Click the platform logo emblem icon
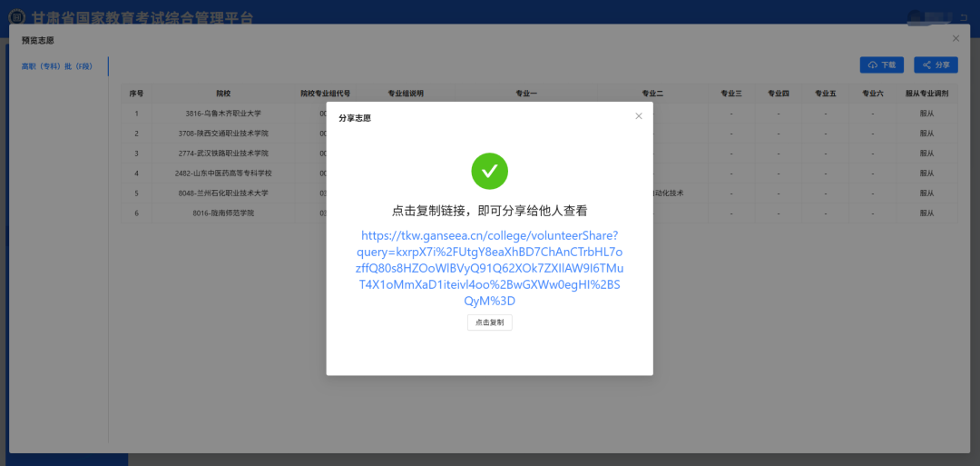Image resolution: width=980 pixels, height=466 pixels. coord(17,15)
